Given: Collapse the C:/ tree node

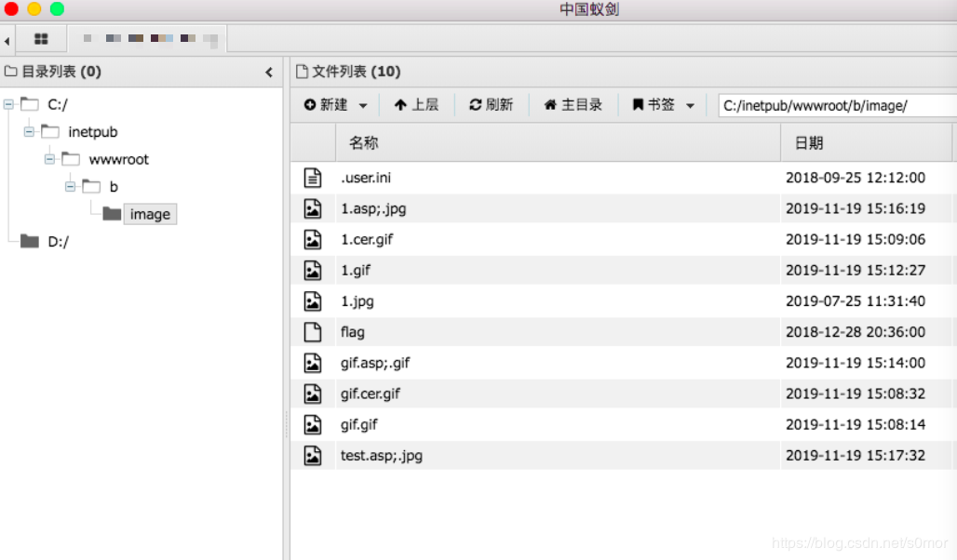Looking at the screenshot, I should coord(8,104).
